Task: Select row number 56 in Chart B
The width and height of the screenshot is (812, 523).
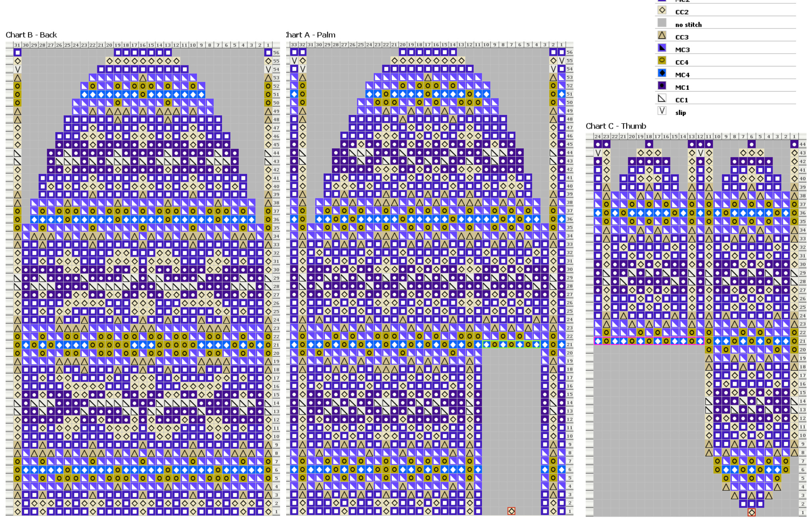Action: [x=276, y=53]
